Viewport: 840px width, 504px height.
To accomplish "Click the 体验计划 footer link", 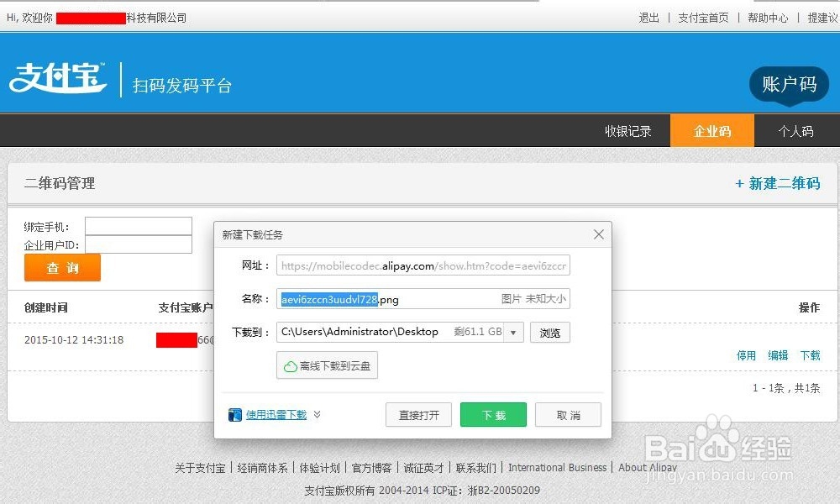I will (320, 468).
